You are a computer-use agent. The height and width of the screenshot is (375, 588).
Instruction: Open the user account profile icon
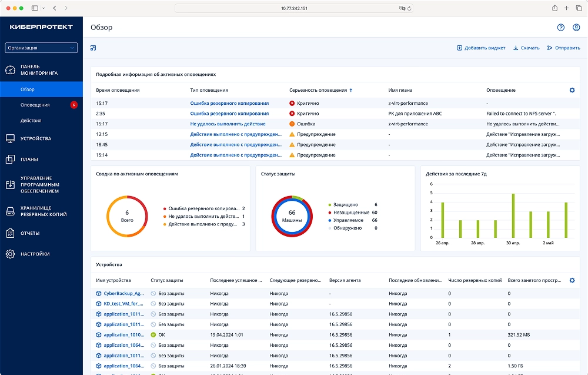click(576, 27)
